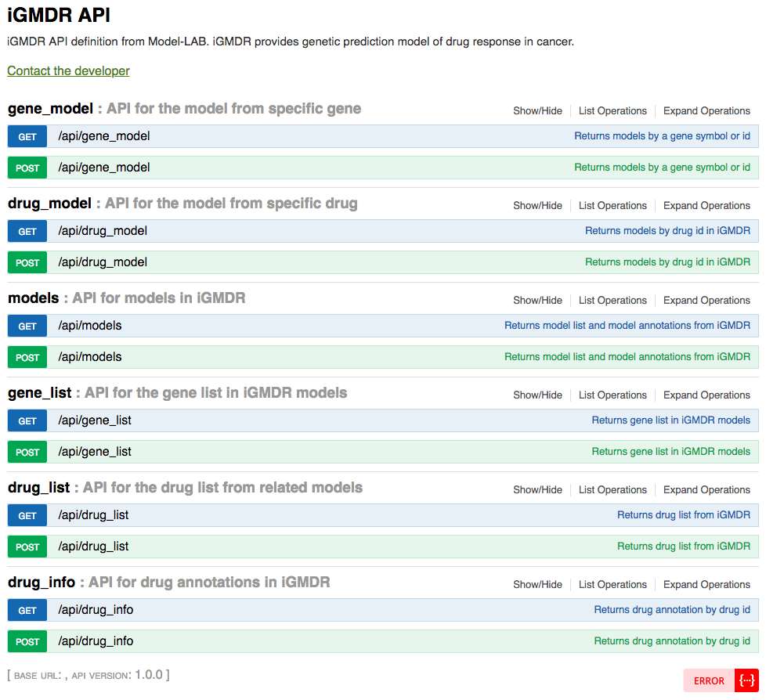Click GET badge for /api/gene_list
This screenshot has height=700, width=766.
pos(27,421)
